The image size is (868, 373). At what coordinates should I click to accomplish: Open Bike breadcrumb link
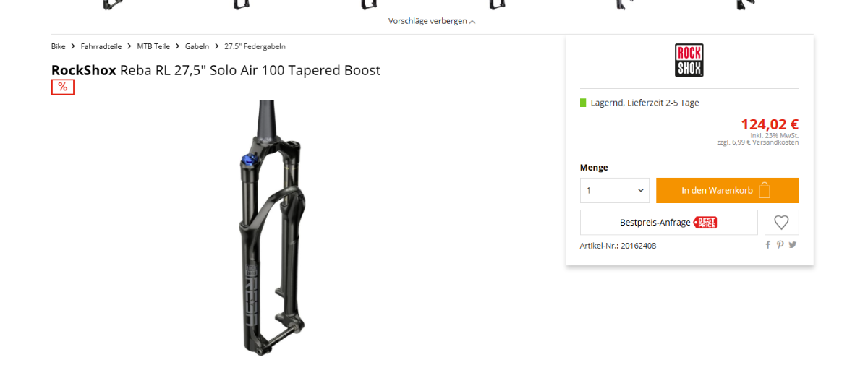pos(59,46)
